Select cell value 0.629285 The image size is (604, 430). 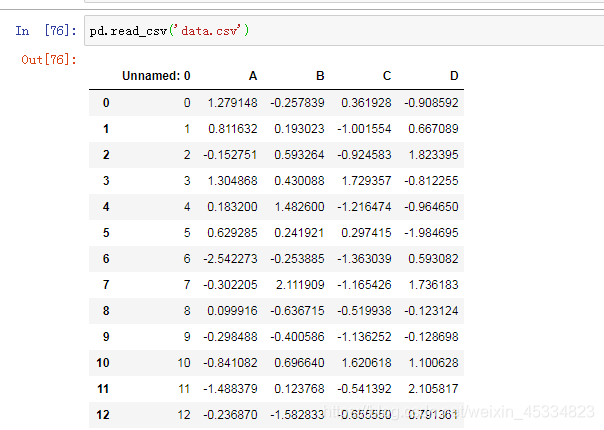coord(233,233)
